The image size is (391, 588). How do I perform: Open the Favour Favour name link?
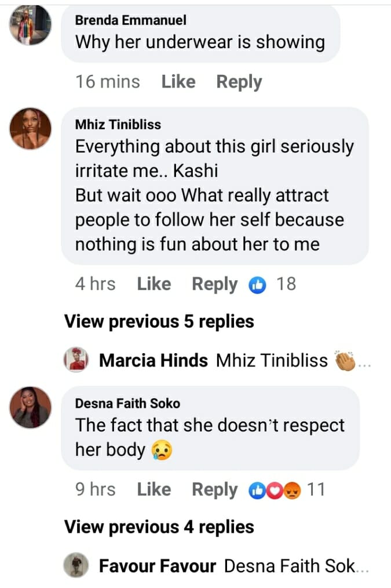(x=158, y=566)
